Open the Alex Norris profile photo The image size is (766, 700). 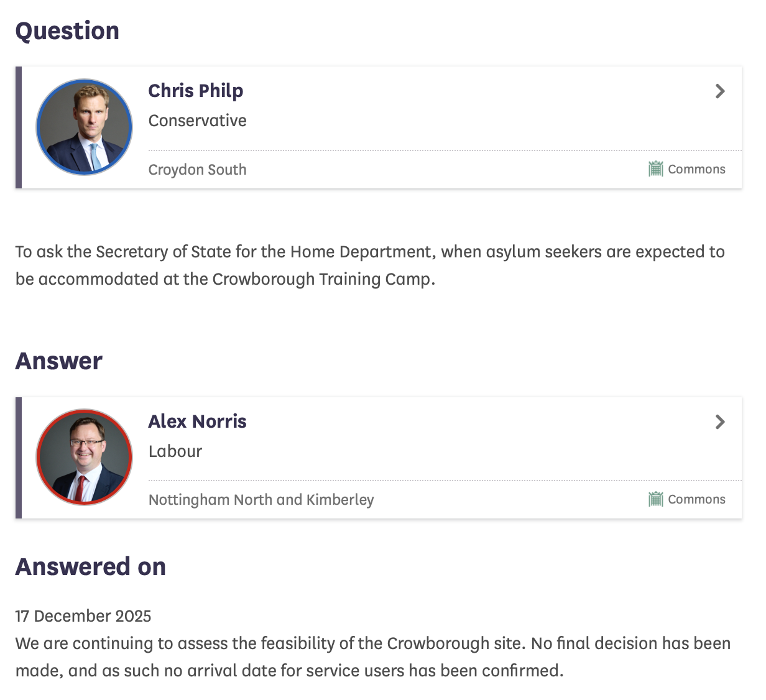85,457
